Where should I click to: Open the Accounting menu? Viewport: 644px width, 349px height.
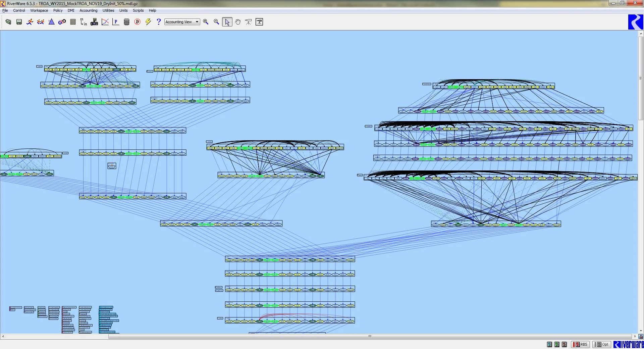pos(88,10)
